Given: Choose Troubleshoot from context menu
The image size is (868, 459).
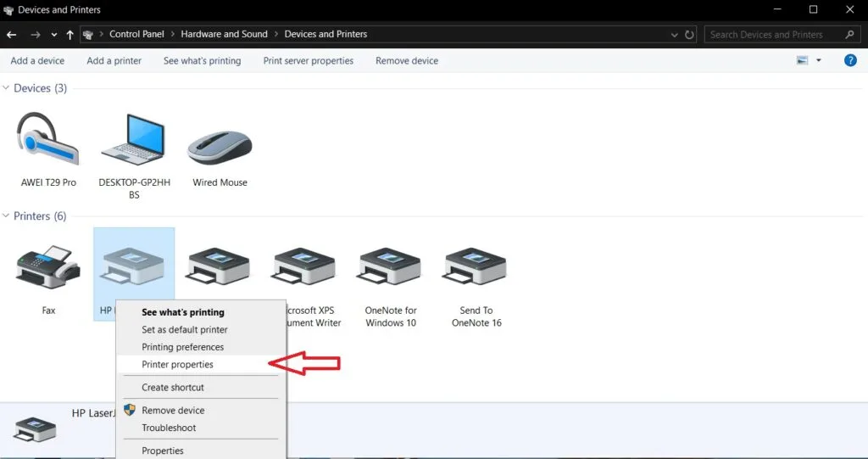Looking at the screenshot, I should (x=169, y=428).
